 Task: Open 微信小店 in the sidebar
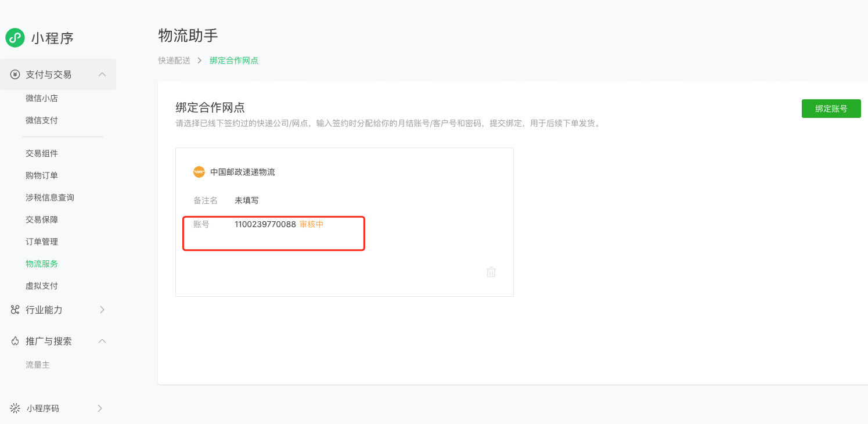click(42, 98)
